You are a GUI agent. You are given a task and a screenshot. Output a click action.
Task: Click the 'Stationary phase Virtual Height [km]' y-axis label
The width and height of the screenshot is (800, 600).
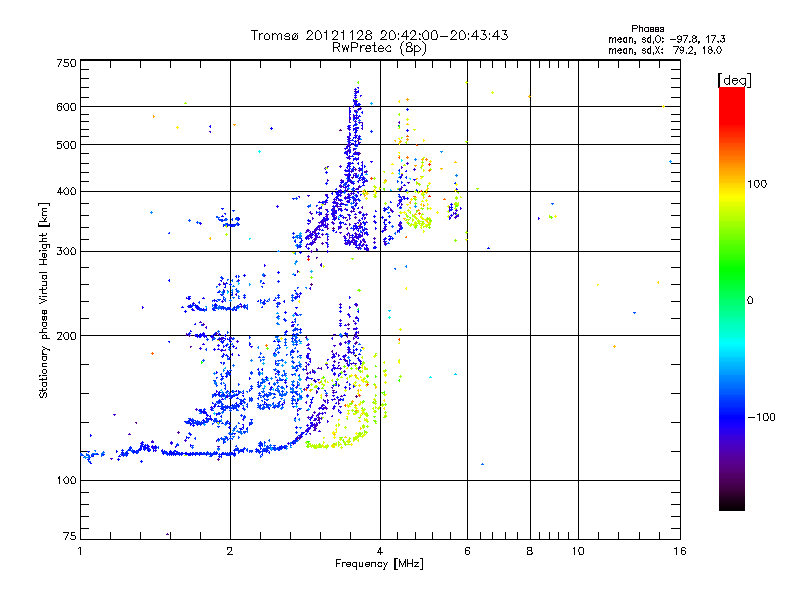(x=44, y=301)
